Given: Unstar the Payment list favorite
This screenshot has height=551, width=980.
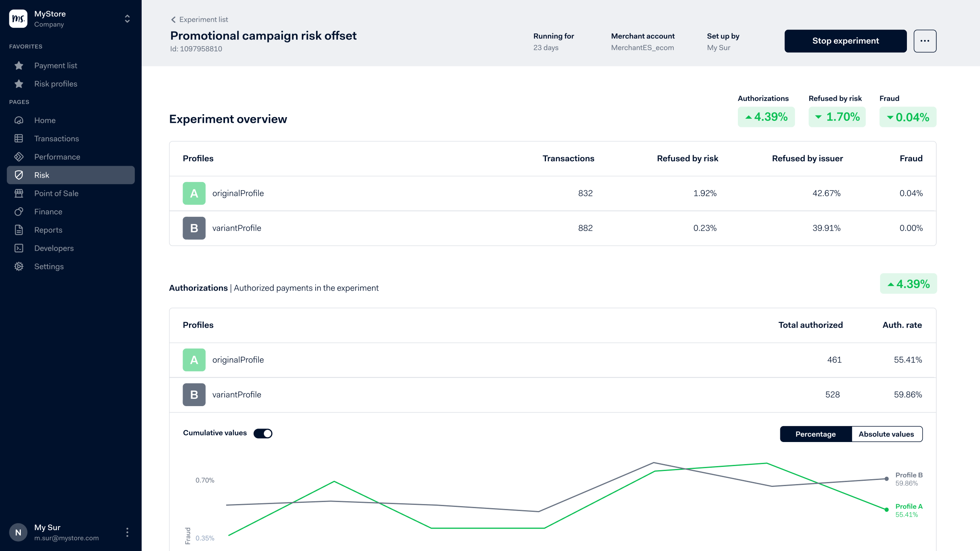Looking at the screenshot, I should pyautogui.click(x=19, y=65).
